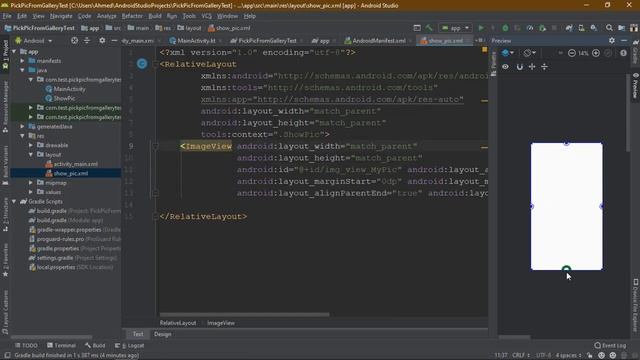Zoom out the layout preview
640x360 pixels.
click(572, 53)
